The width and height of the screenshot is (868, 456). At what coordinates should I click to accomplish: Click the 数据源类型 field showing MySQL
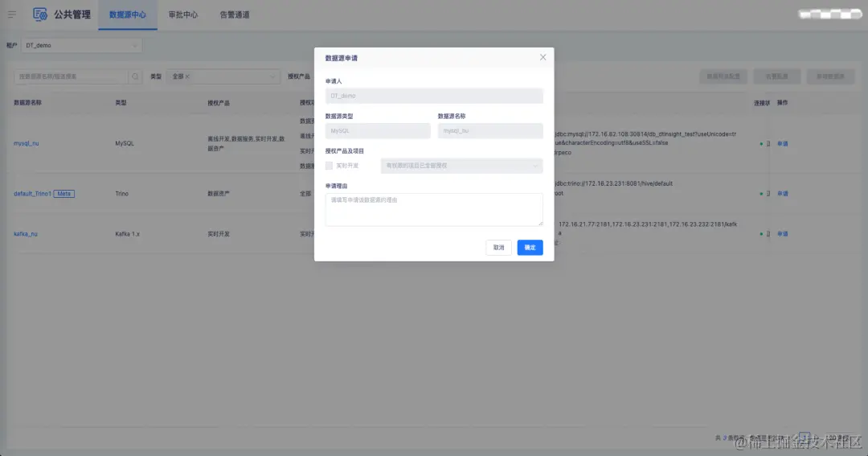click(x=378, y=131)
